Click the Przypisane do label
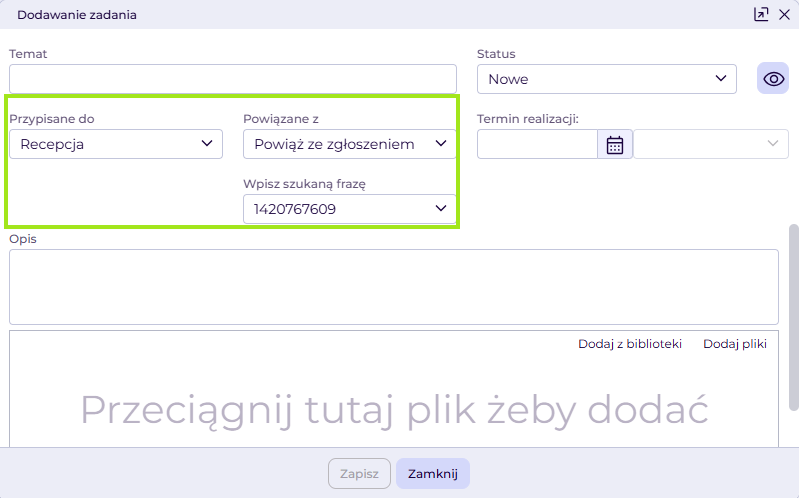The width and height of the screenshot is (799, 498). 52,119
